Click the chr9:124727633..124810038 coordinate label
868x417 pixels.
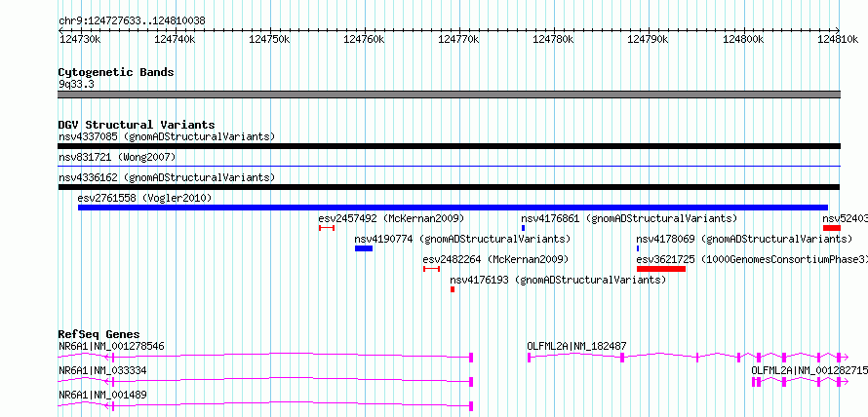132,21
